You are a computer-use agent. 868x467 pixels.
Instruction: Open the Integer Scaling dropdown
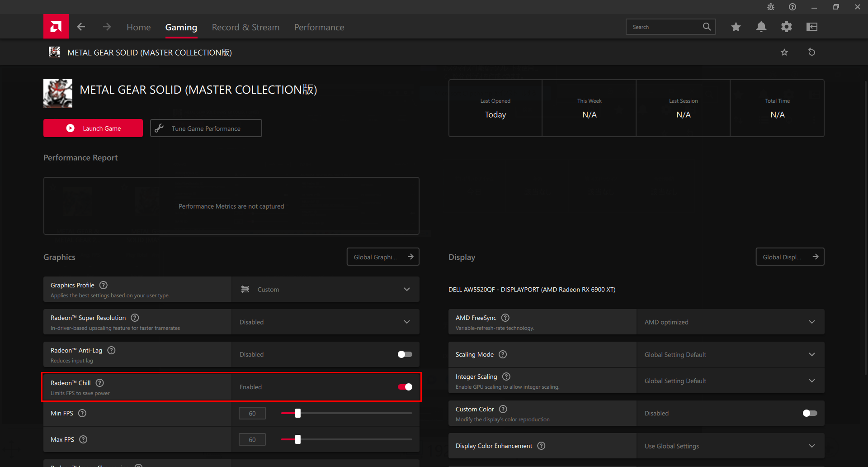point(731,381)
